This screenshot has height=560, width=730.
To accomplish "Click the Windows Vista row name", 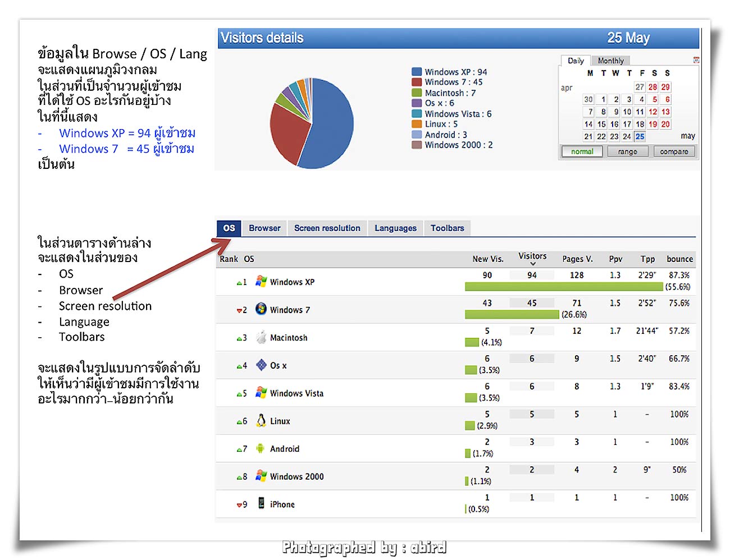I will pos(296,393).
